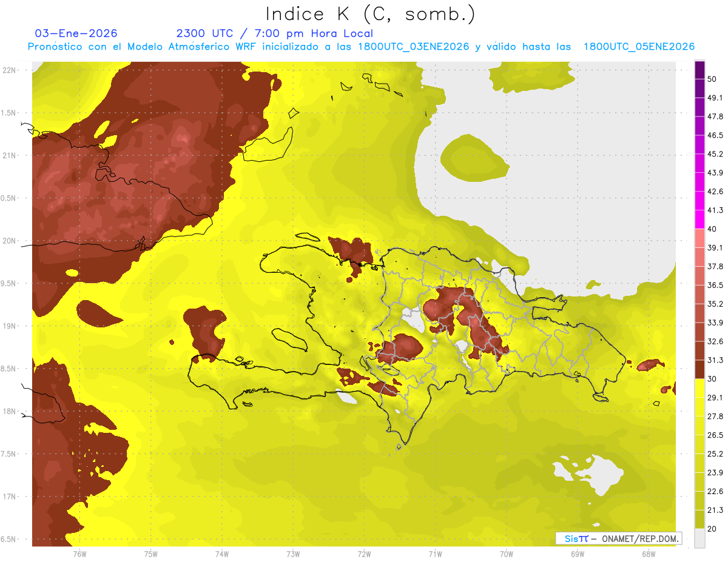The image size is (728, 562).
Task: Click the color bar label "31.3"
Action: tap(715, 360)
